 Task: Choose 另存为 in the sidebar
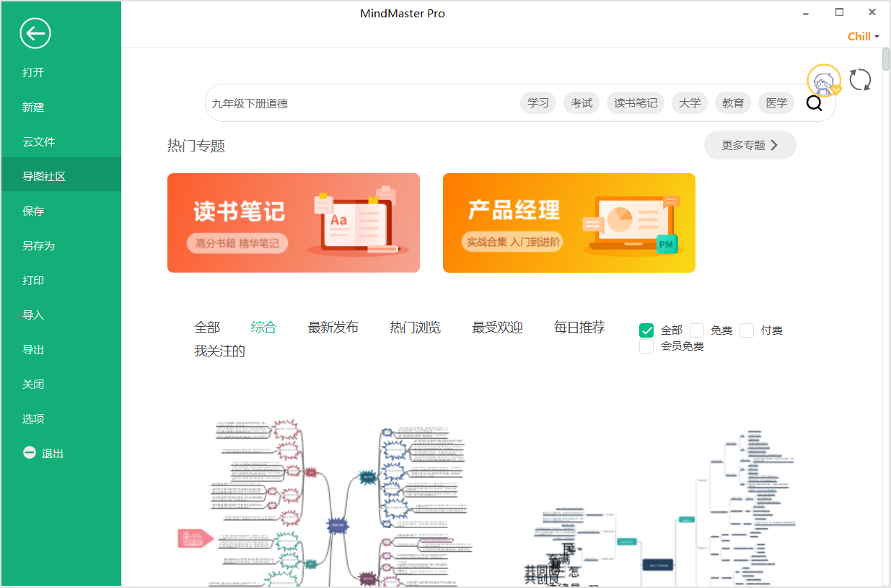tap(61, 245)
